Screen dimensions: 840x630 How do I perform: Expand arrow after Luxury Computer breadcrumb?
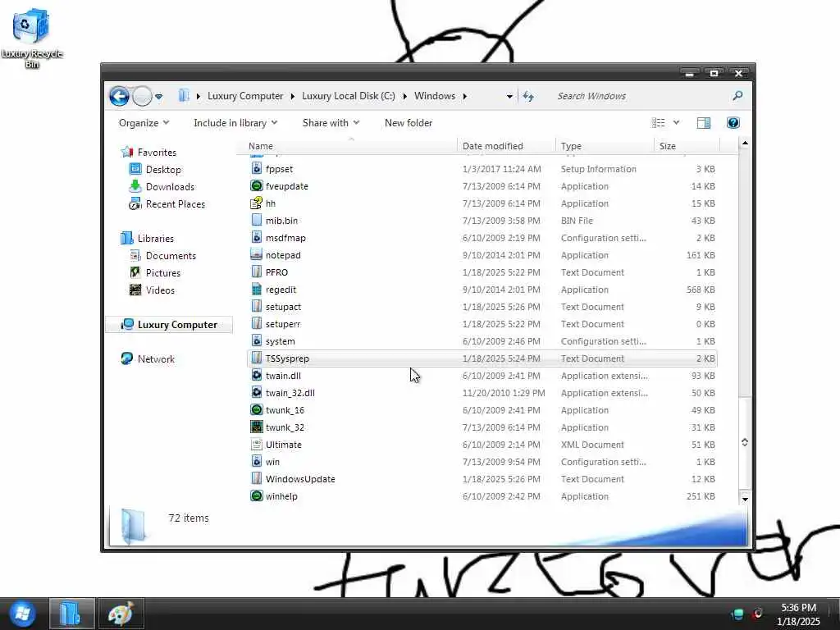[x=293, y=97]
